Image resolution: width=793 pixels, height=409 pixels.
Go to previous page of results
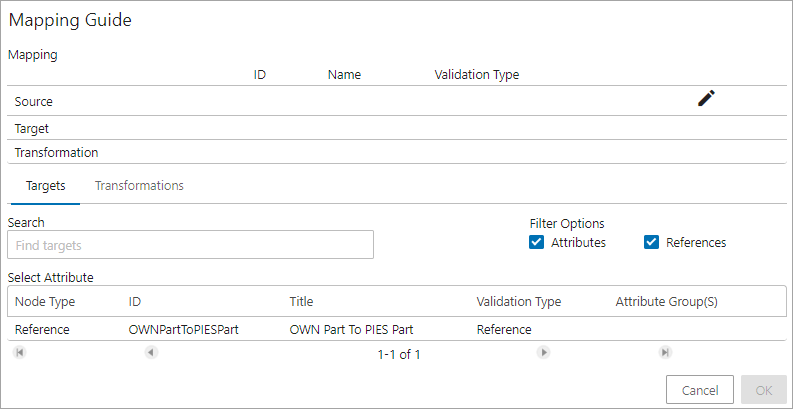click(x=151, y=352)
